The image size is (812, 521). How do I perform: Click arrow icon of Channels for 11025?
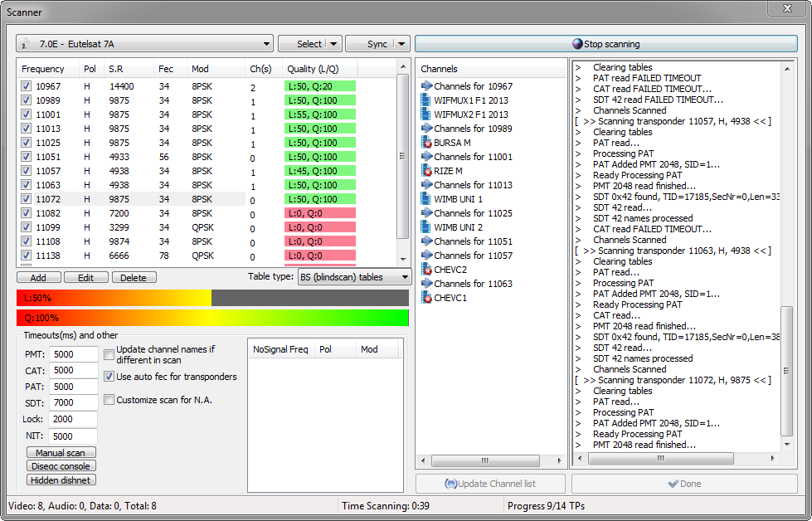coord(426,213)
